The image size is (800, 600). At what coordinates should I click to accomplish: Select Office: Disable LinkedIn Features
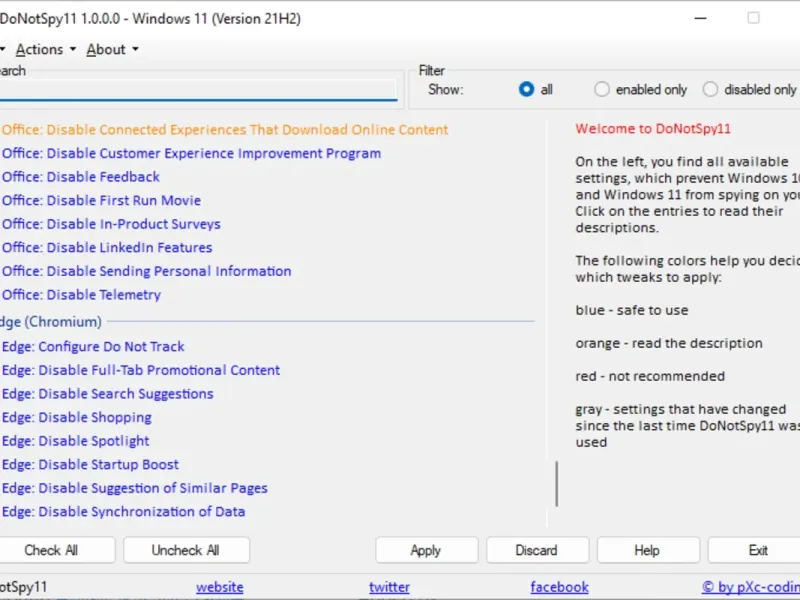(x=107, y=247)
